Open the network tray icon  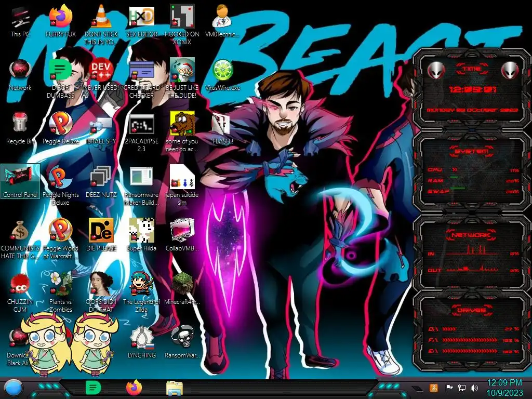coord(462,388)
